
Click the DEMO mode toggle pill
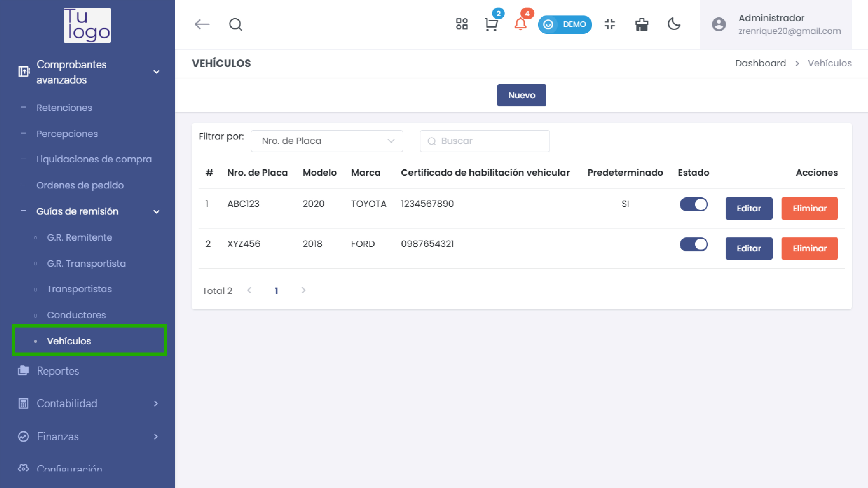(x=565, y=24)
